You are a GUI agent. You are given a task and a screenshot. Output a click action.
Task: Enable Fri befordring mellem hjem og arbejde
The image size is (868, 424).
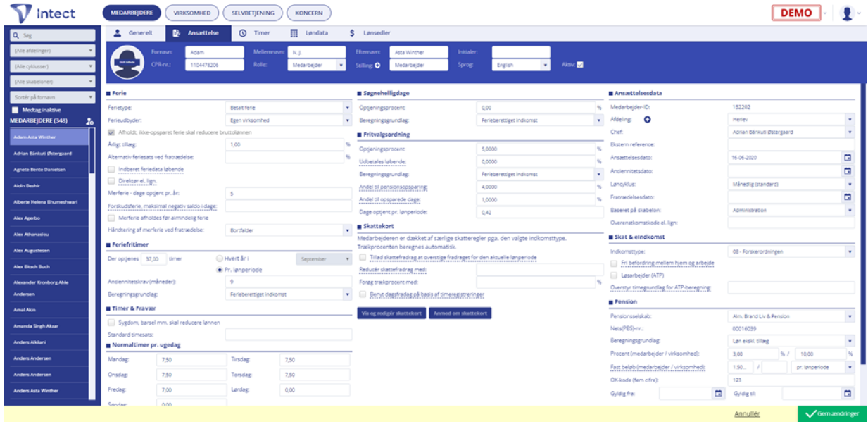coord(615,263)
